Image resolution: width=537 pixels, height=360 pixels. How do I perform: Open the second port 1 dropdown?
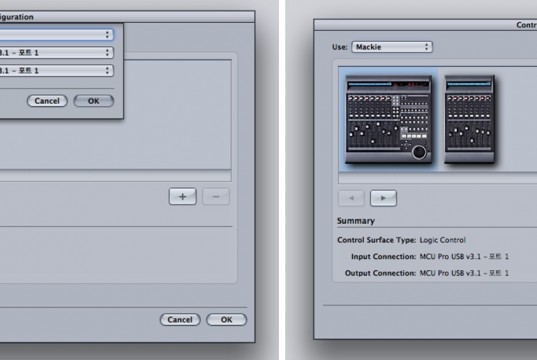57,52
